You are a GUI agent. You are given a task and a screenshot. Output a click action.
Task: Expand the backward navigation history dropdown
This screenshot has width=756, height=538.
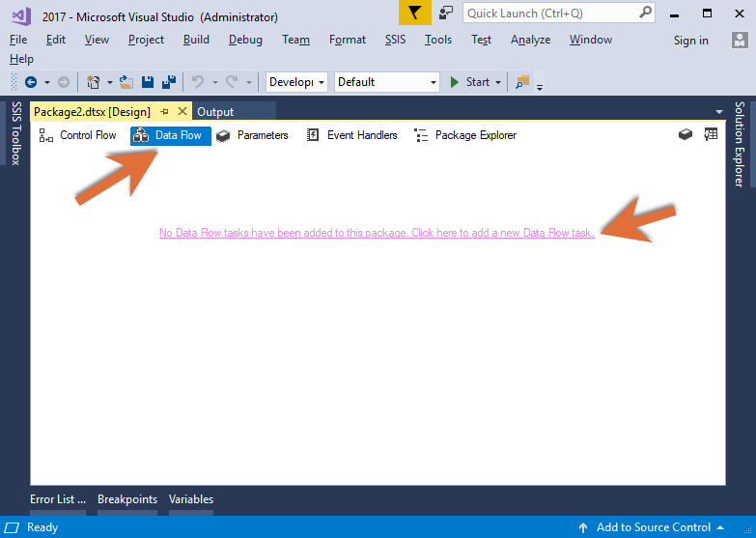(x=46, y=82)
